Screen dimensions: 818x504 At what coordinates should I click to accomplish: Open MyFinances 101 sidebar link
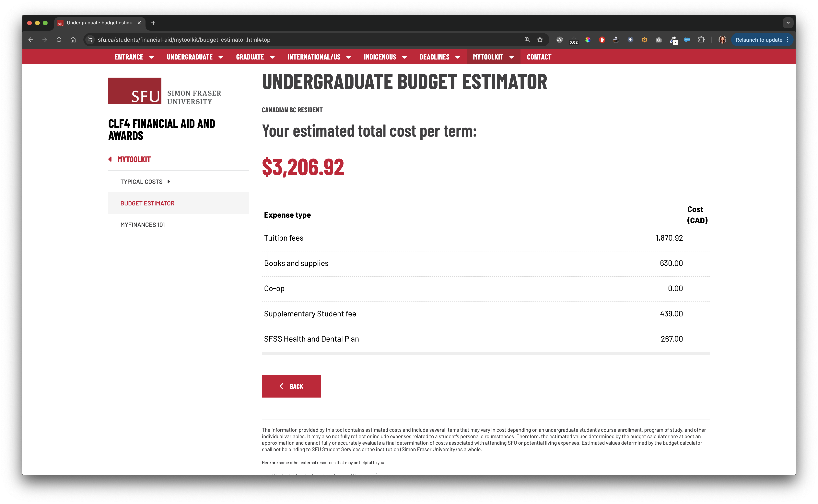pos(142,225)
